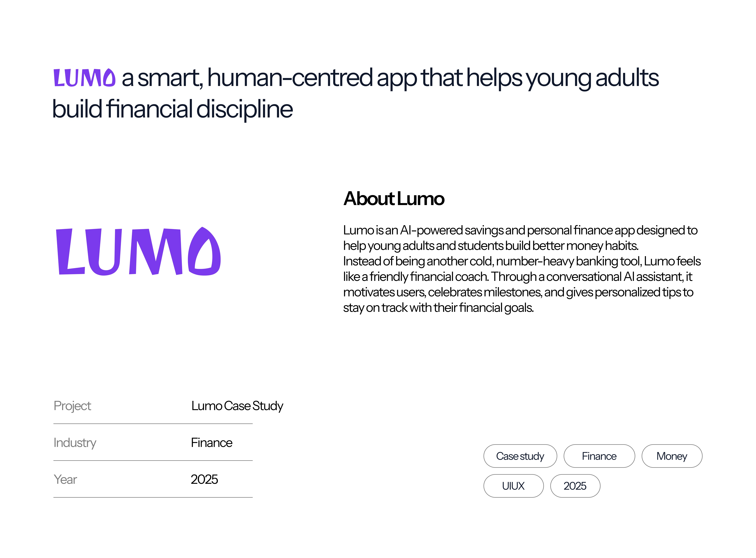This screenshot has height=558, width=756.
Task: Click the About Lumo heading
Action: click(394, 199)
